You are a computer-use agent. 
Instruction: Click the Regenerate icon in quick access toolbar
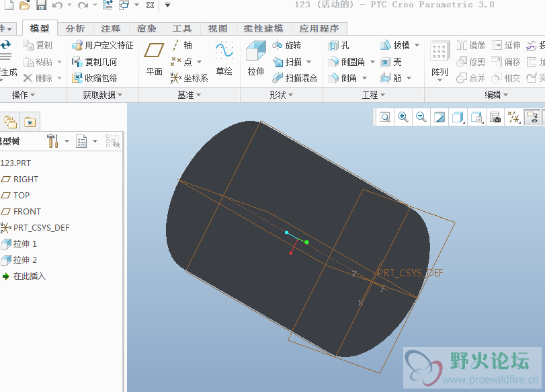(108, 5)
